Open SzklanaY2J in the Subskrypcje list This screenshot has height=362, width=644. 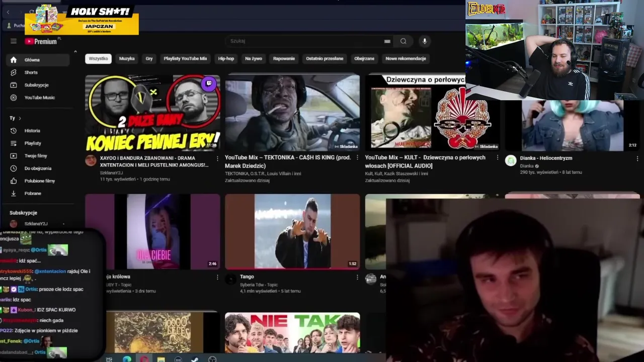(36, 224)
